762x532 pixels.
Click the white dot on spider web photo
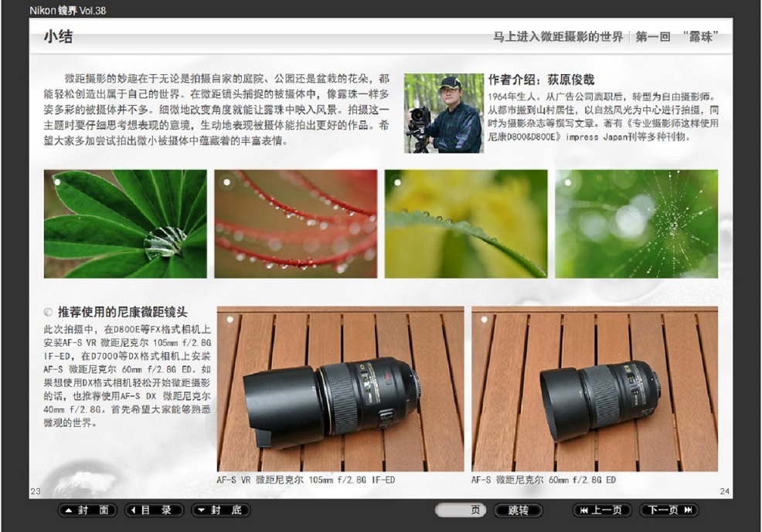coord(568,183)
